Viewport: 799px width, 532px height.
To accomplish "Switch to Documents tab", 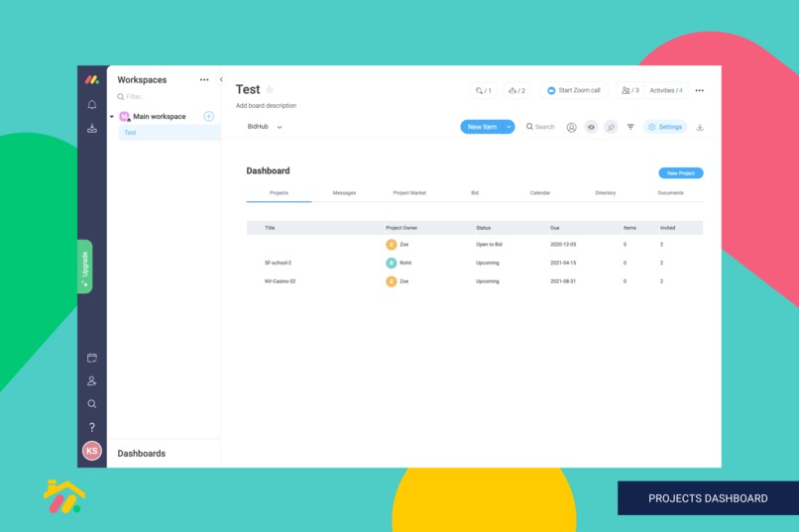I will click(x=670, y=193).
